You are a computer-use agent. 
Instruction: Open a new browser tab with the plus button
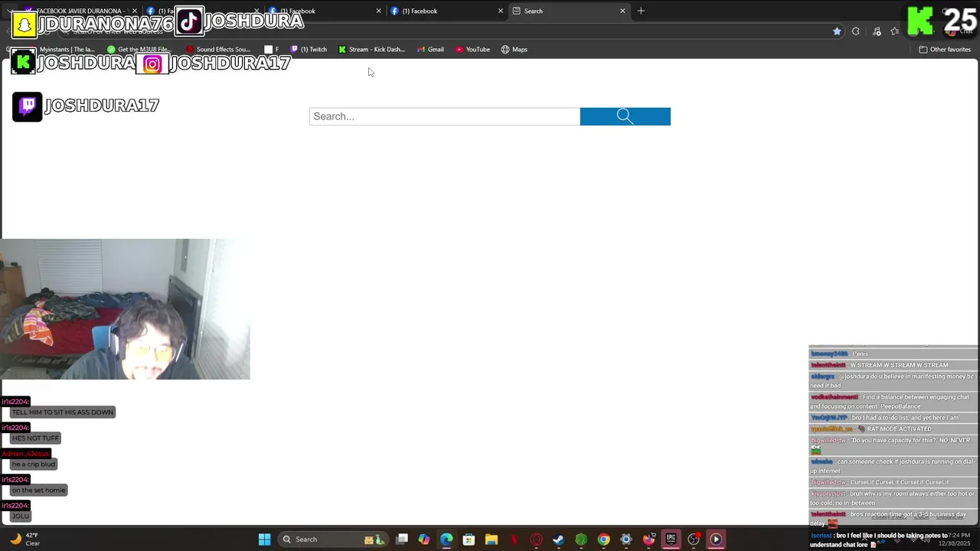[x=641, y=11]
